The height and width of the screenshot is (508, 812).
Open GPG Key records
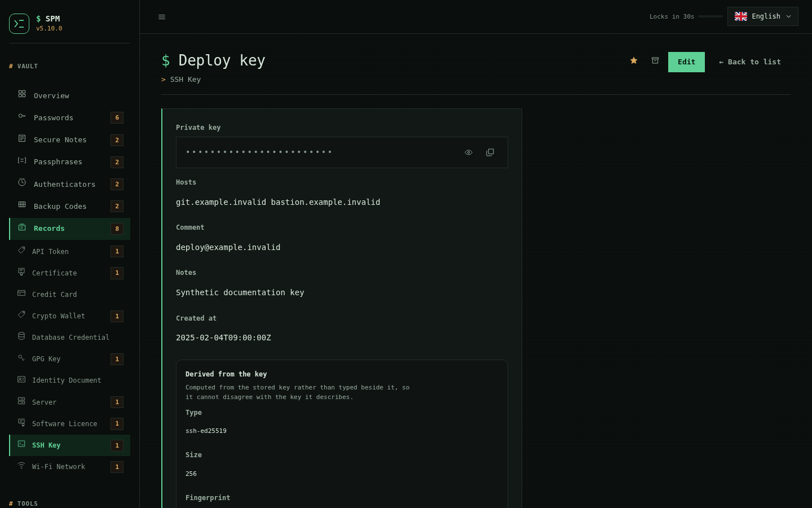pyautogui.click(x=70, y=358)
